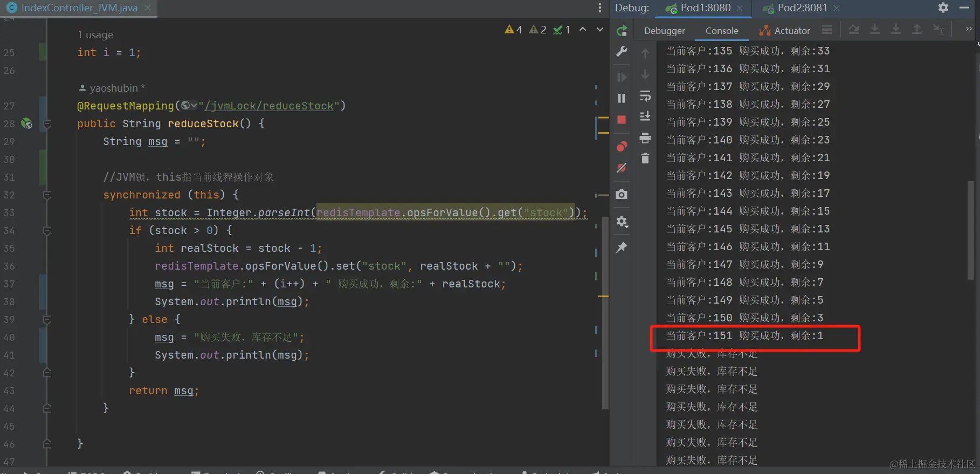Image resolution: width=980 pixels, height=474 pixels.
Task: Click class fold end marker at line 46
Action: click(x=47, y=444)
